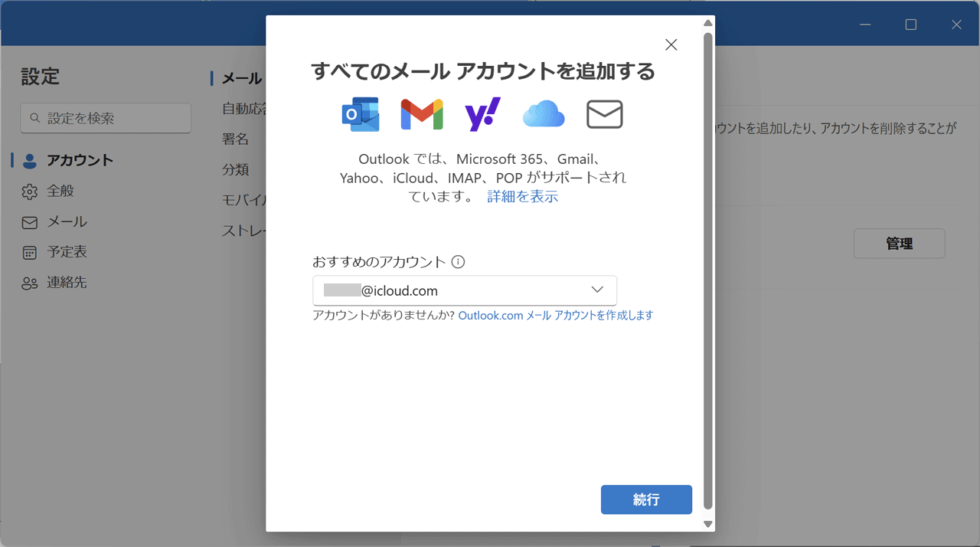The image size is (980, 547).
Task: Click the メール envelope icon in the sidebar
Action: [30, 222]
